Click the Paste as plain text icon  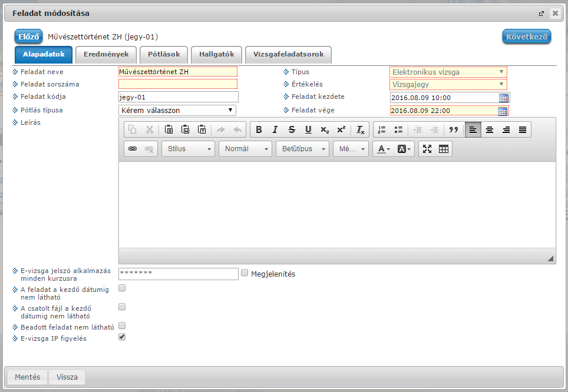tap(202, 129)
